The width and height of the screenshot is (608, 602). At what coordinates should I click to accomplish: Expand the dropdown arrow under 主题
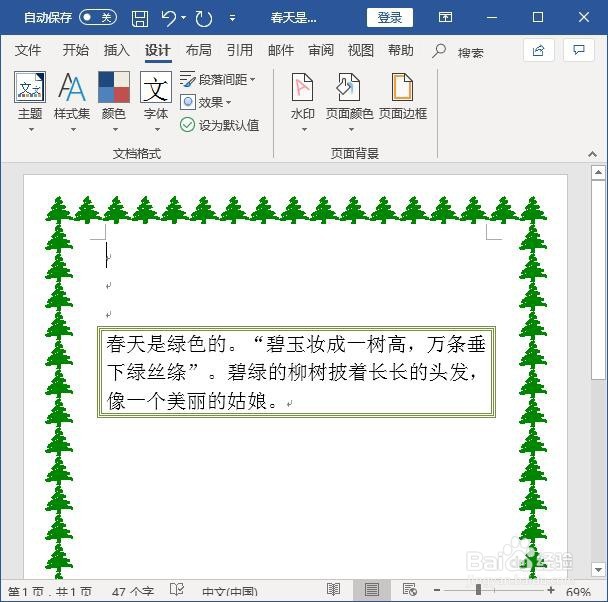tap(31, 129)
